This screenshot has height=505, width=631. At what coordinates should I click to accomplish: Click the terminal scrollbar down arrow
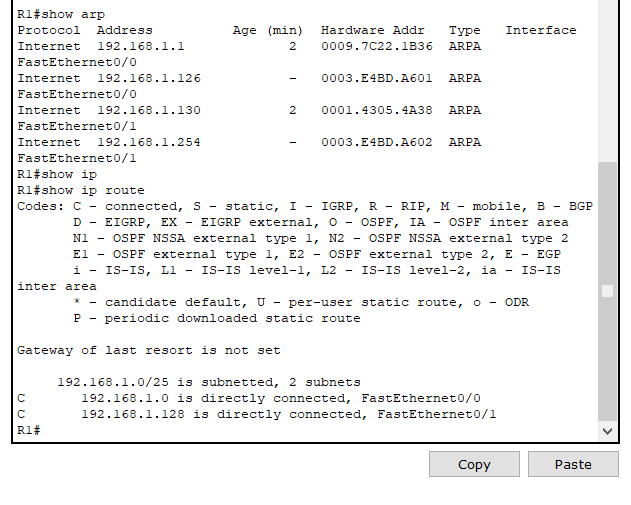pyautogui.click(x=607, y=431)
